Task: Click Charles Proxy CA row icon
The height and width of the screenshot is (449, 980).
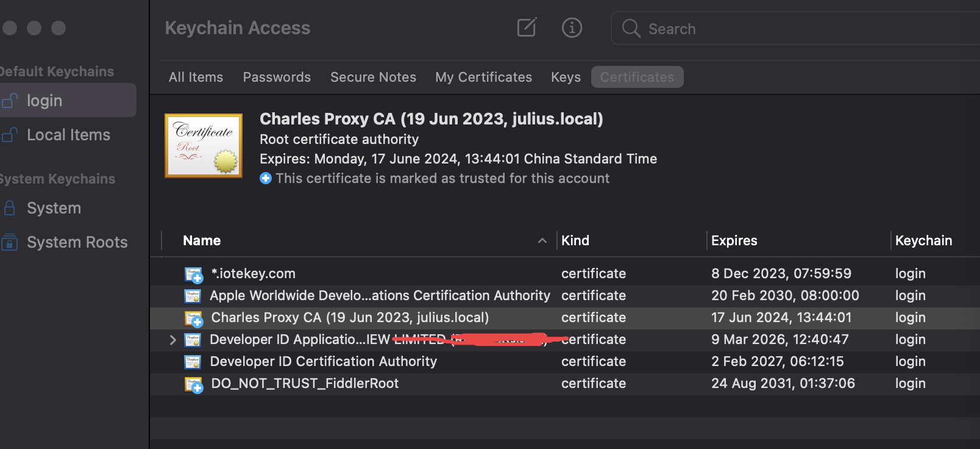Action: [x=194, y=318]
